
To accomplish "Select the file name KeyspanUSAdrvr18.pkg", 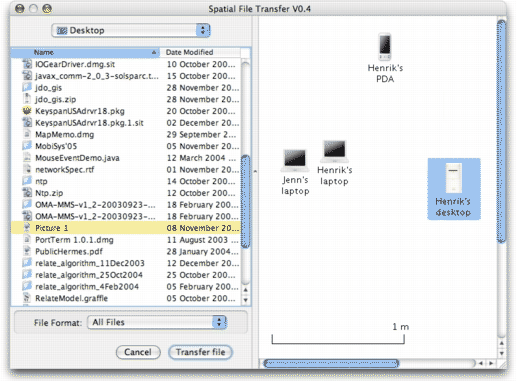I will 80,111.
